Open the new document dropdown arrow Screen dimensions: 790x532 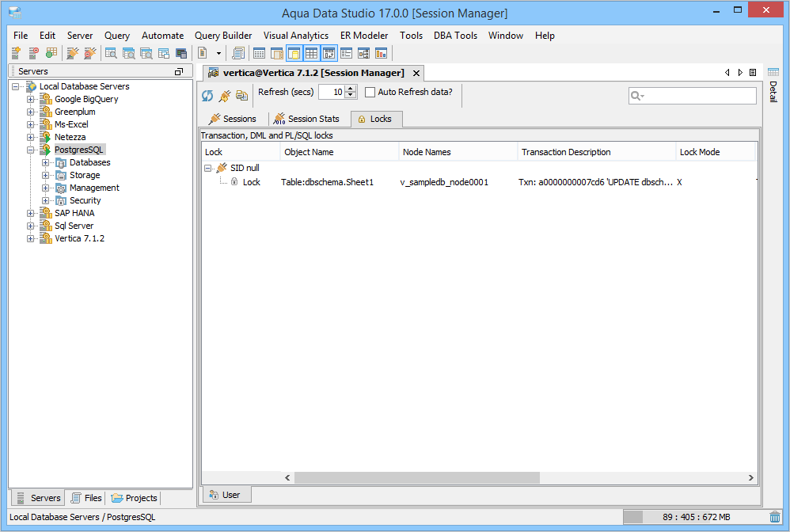tap(218, 53)
